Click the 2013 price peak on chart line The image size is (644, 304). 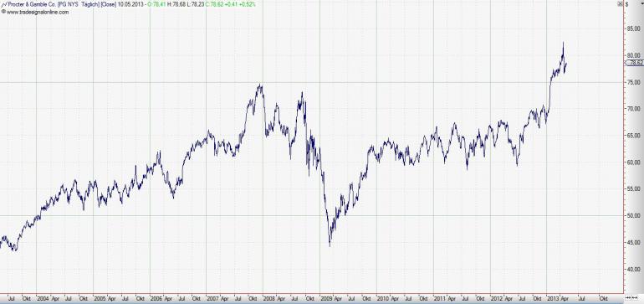tap(563, 43)
